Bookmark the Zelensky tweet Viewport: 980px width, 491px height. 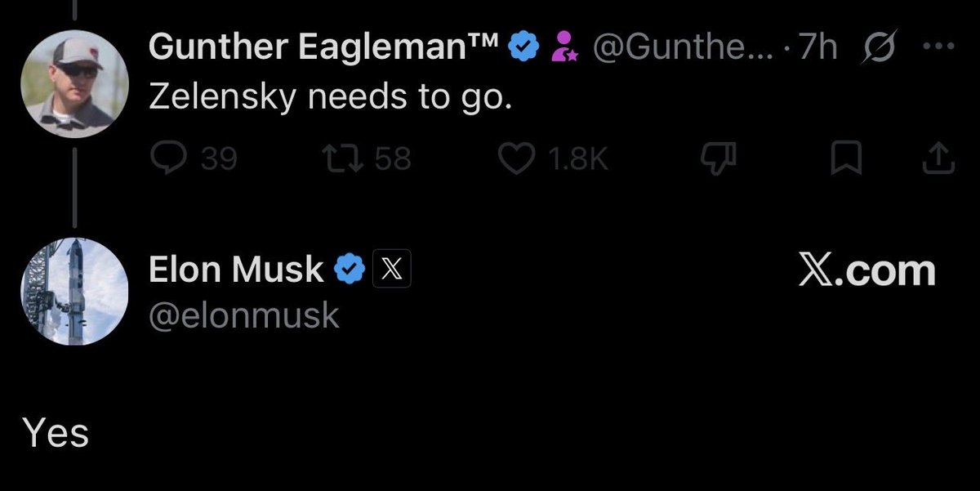[x=846, y=158]
